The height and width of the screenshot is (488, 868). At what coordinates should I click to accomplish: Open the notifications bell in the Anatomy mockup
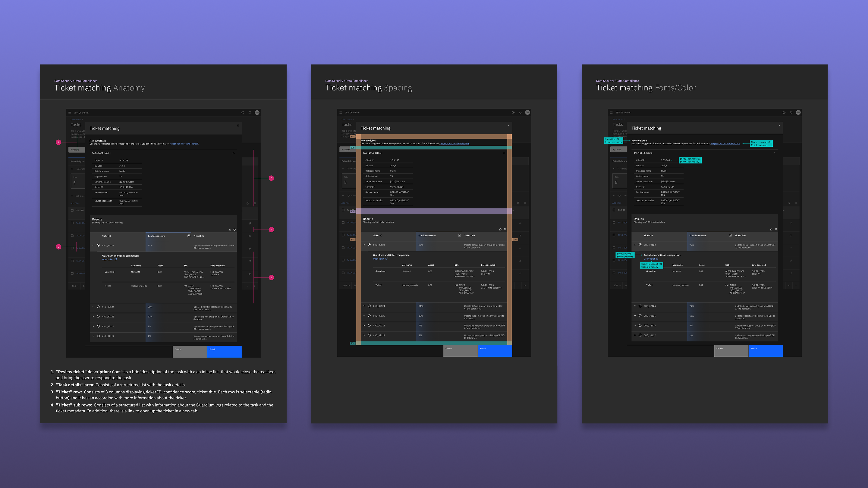click(250, 113)
